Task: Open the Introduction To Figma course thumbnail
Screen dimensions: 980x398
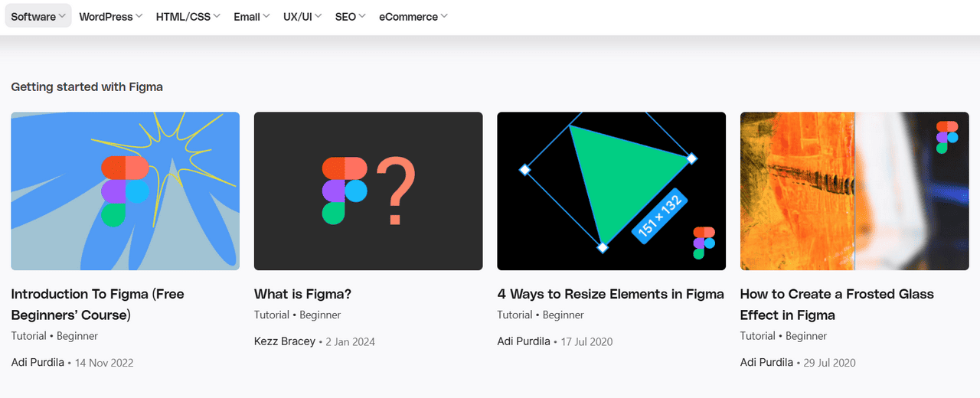Action: pyautogui.click(x=125, y=191)
